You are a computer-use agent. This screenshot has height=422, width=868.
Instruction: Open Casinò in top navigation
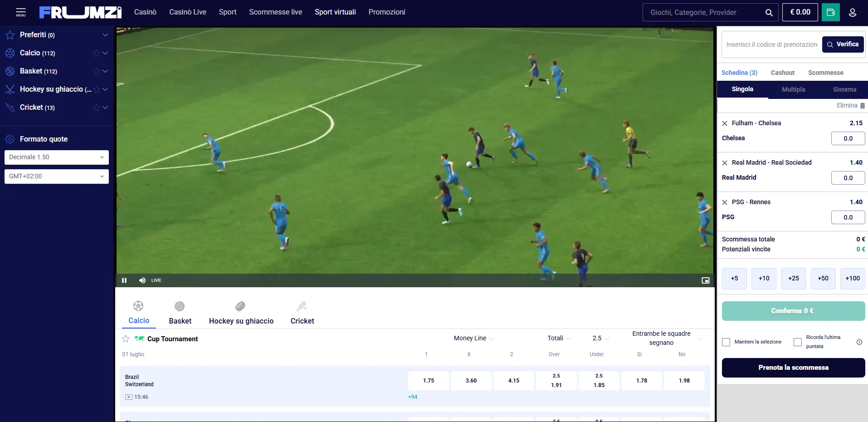click(145, 12)
